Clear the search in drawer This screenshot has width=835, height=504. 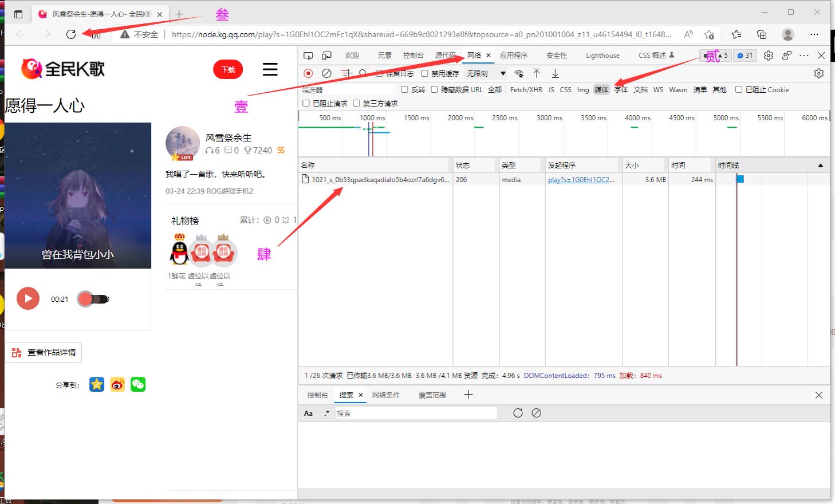pos(536,413)
